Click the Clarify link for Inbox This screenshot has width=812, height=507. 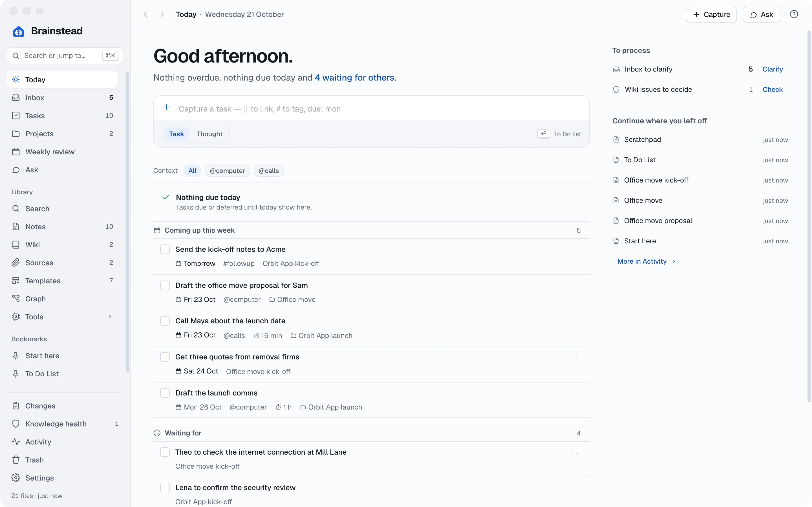[773, 69]
